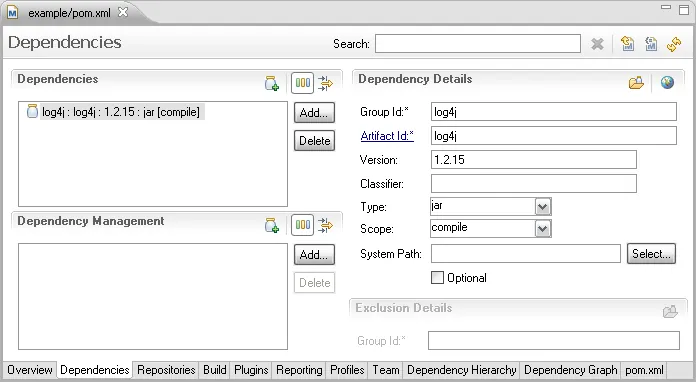Image resolution: width=696 pixels, height=382 pixels.
Task: Click Add button in Dependencies section
Action: pos(314,113)
